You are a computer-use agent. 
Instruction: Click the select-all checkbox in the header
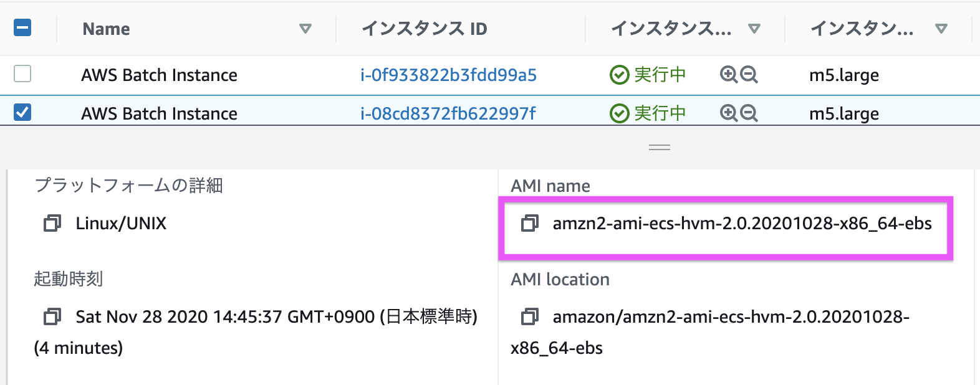click(x=22, y=28)
